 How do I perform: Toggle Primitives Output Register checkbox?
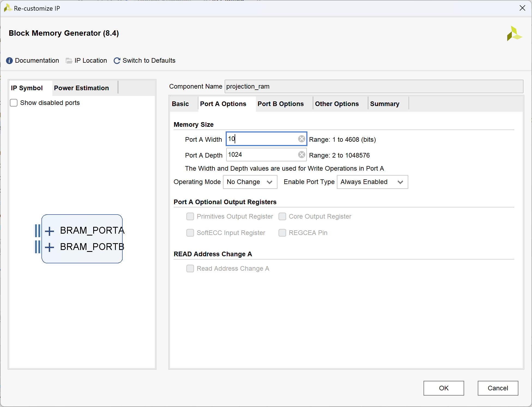pos(190,216)
